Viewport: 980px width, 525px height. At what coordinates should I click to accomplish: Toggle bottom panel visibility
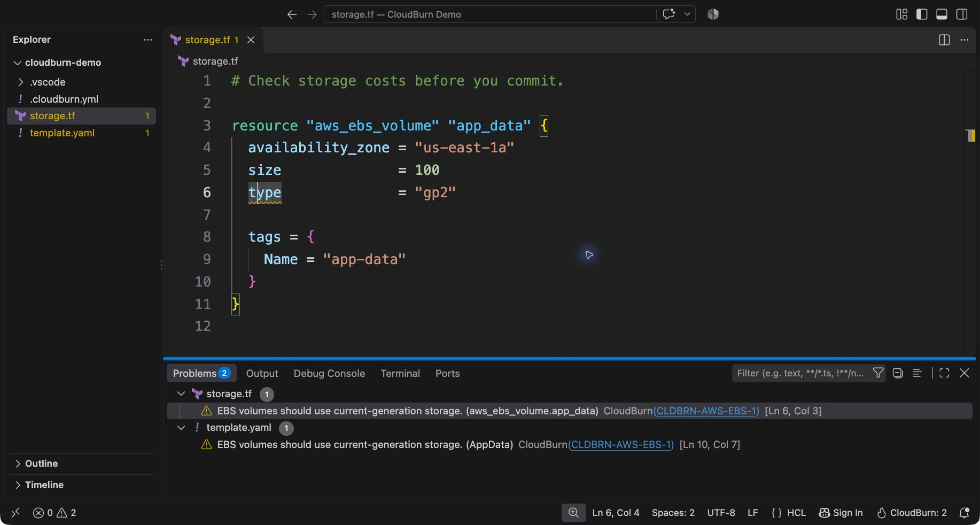(942, 14)
